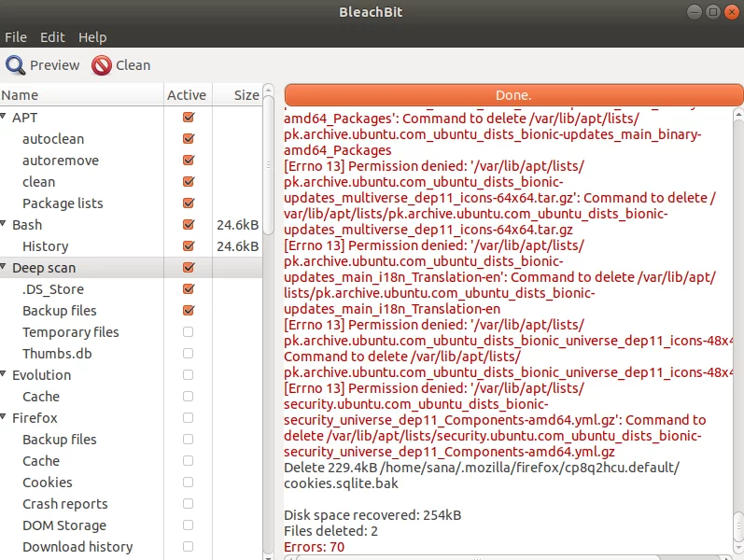Enable the DOM Storage checkbox

pos(189,525)
